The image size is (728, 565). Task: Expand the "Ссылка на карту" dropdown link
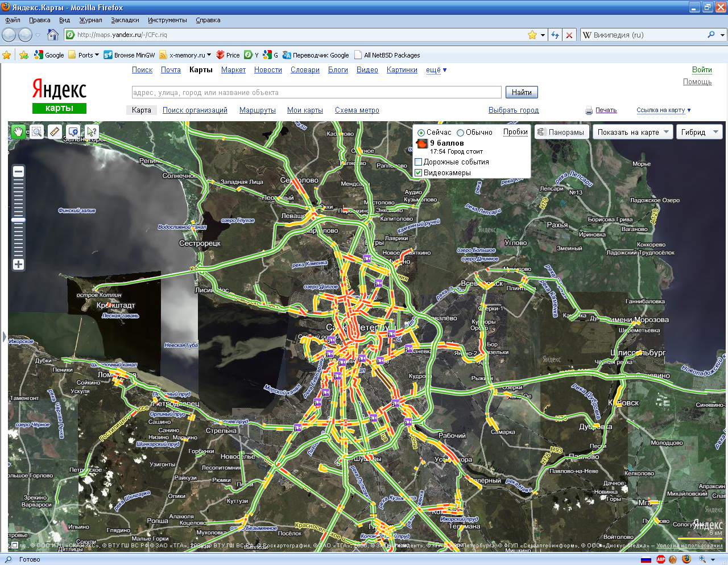click(663, 110)
